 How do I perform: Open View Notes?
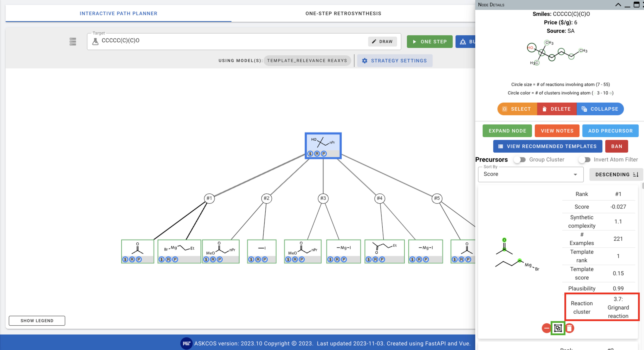pyautogui.click(x=557, y=131)
